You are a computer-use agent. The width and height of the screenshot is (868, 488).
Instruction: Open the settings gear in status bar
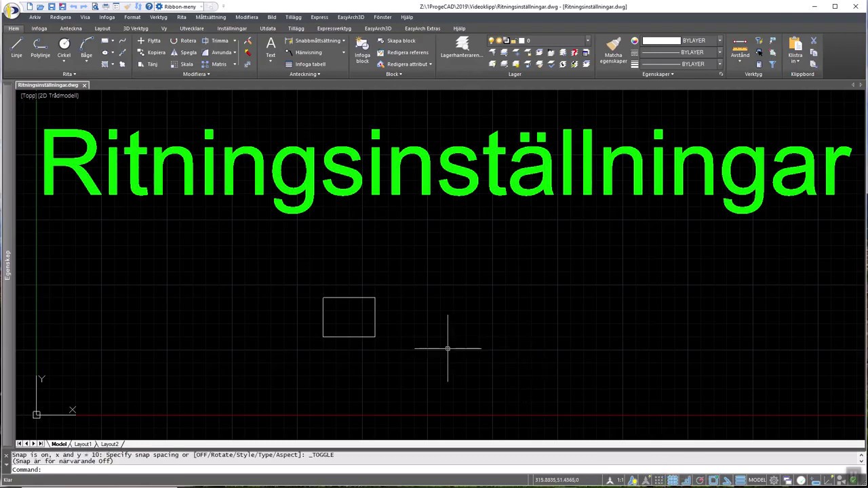click(x=774, y=480)
